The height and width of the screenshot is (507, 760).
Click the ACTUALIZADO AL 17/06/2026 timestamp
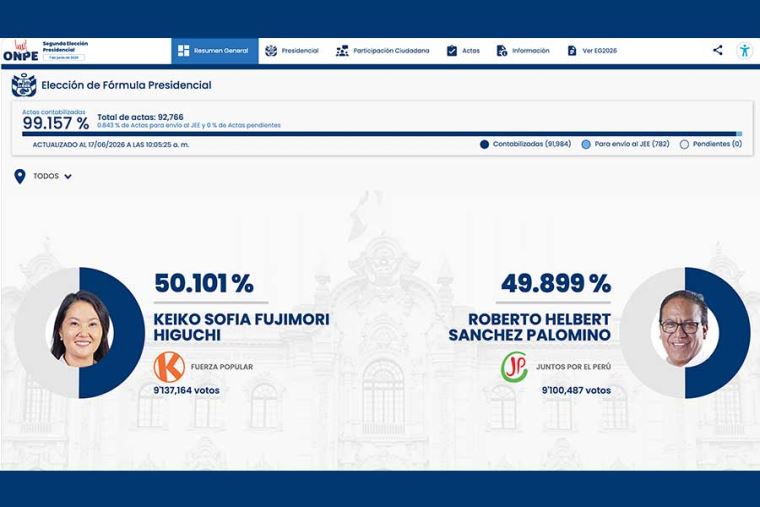pyautogui.click(x=111, y=144)
